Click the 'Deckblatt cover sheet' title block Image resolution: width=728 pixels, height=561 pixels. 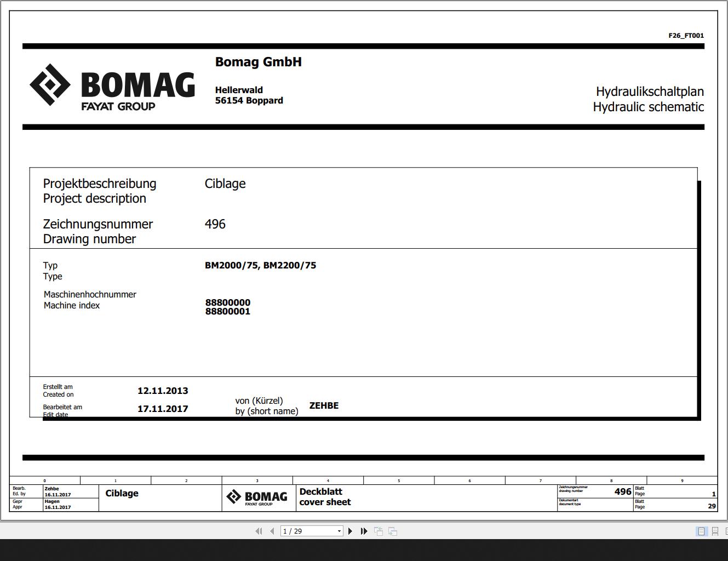click(x=325, y=497)
